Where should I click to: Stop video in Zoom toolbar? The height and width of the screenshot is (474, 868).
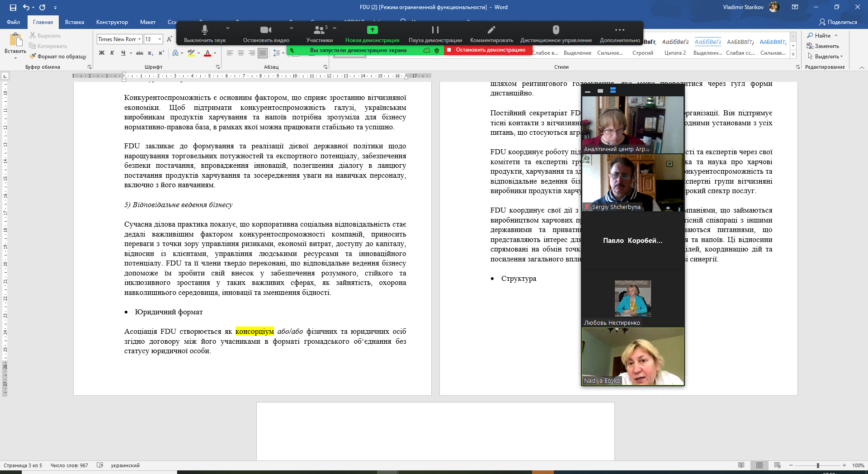266,34
